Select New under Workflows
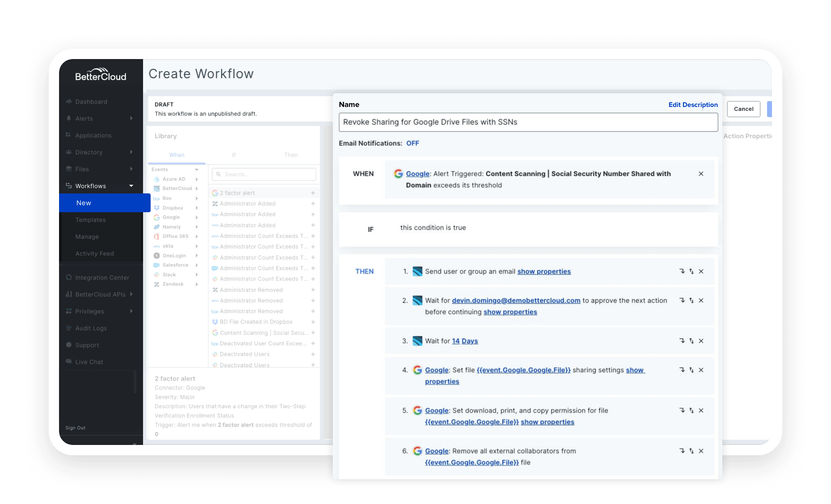Image resolution: width=831 pixels, height=504 pixels. (x=105, y=203)
